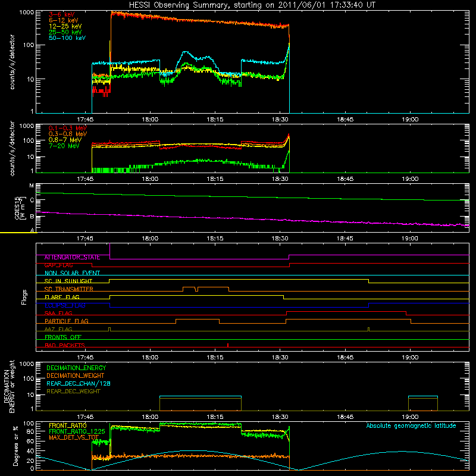Click the FLARE_FLAG label
The width and height of the screenshot is (476, 476).
(x=62, y=297)
